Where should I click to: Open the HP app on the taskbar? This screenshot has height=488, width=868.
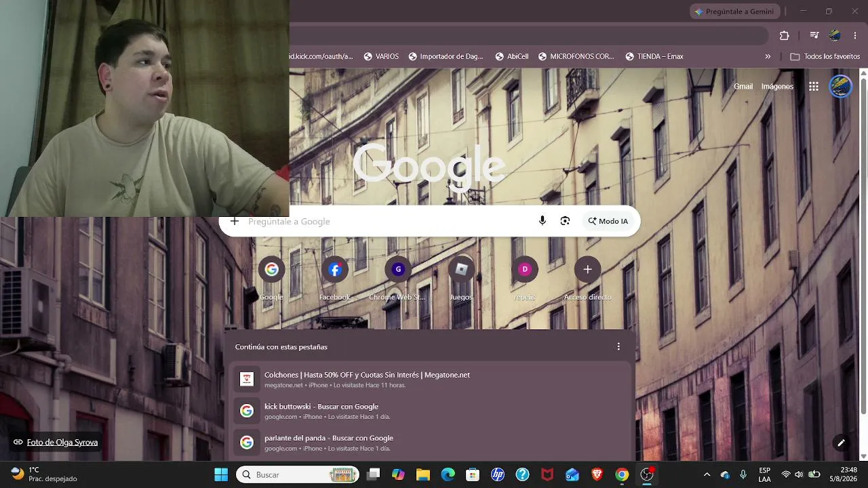click(498, 474)
